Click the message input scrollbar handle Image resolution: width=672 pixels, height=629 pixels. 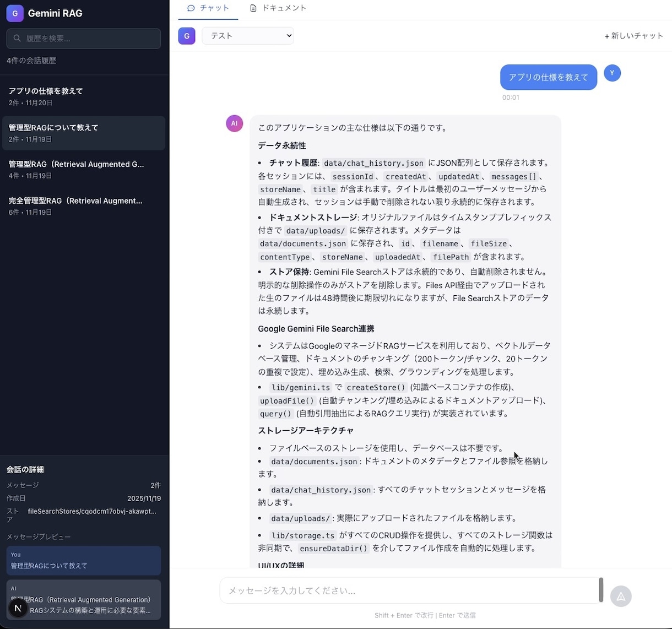click(x=601, y=590)
